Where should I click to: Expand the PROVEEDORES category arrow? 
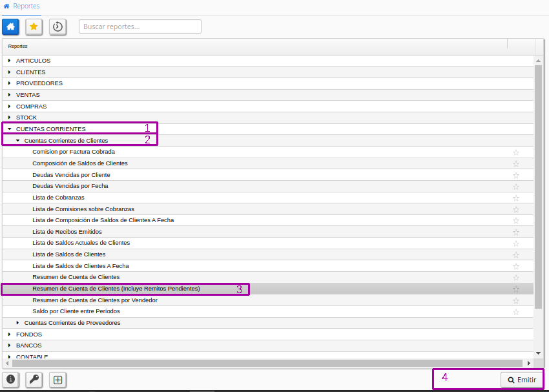tap(10, 83)
